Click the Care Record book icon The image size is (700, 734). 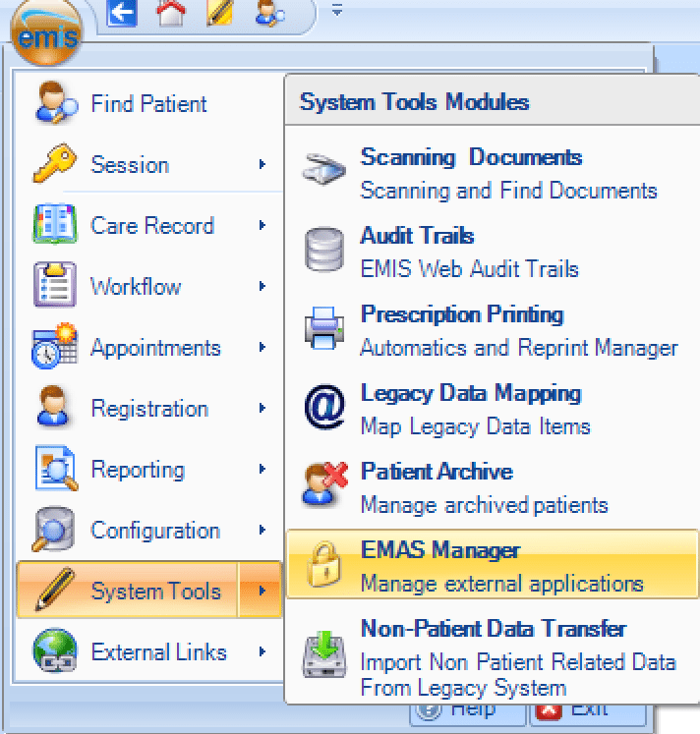click(55, 224)
